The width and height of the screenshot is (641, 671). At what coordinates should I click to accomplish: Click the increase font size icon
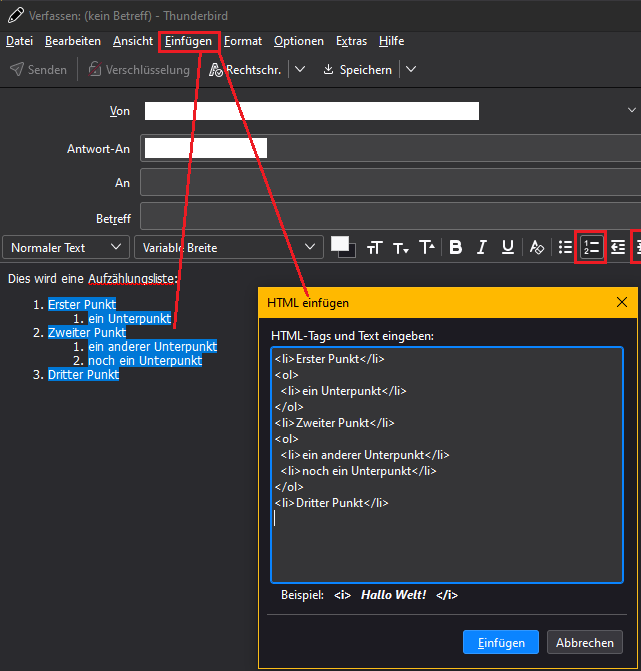click(426, 247)
